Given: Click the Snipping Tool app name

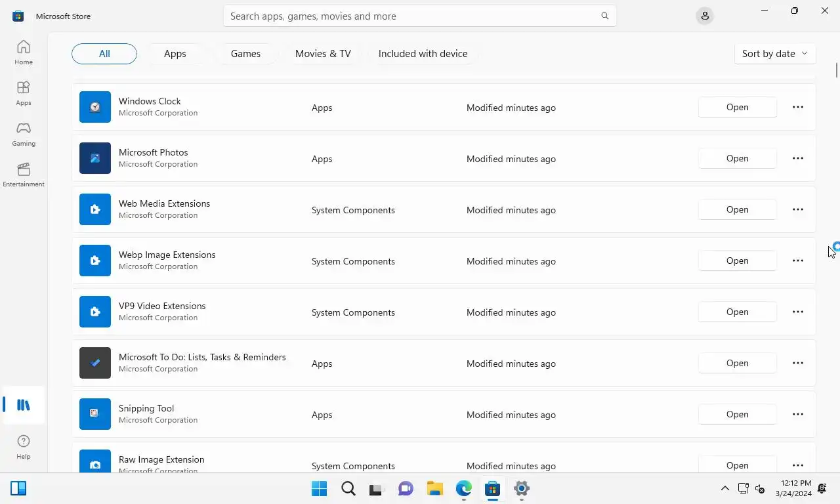Looking at the screenshot, I should 146,408.
